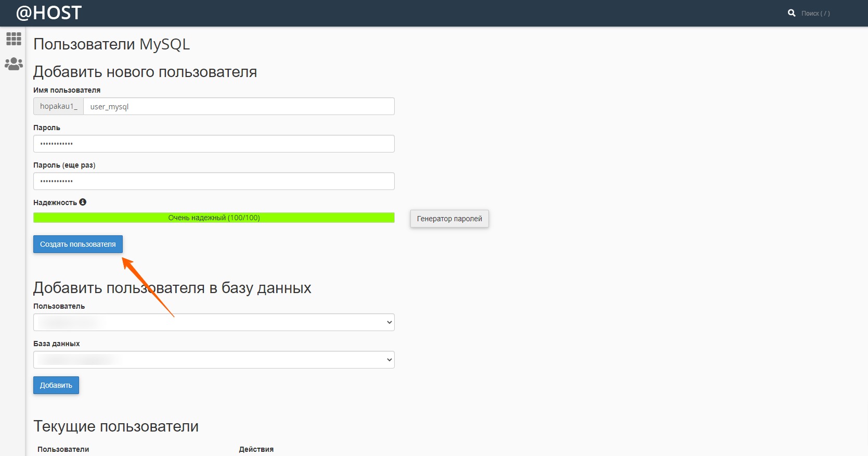Open the password generator
This screenshot has height=456, width=868.
(449, 219)
